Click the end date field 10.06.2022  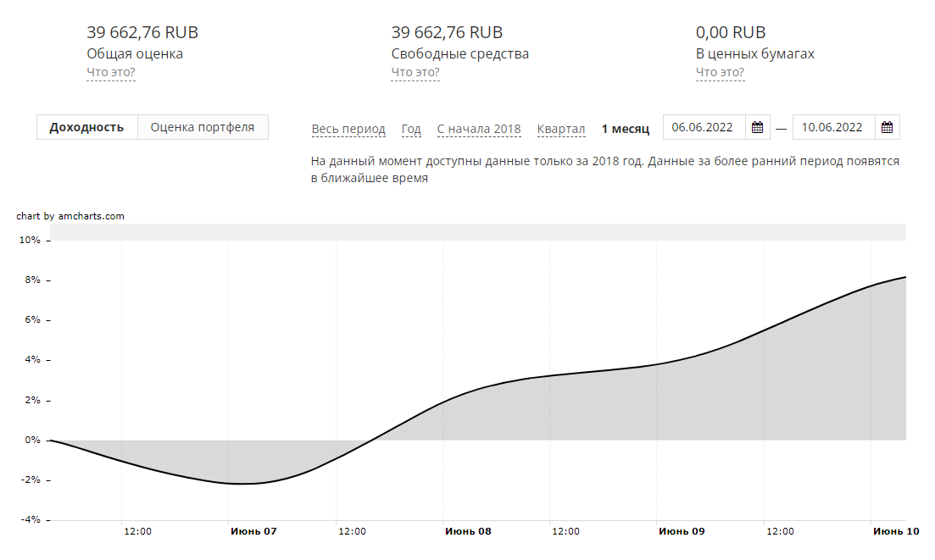[x=832, y=128]
